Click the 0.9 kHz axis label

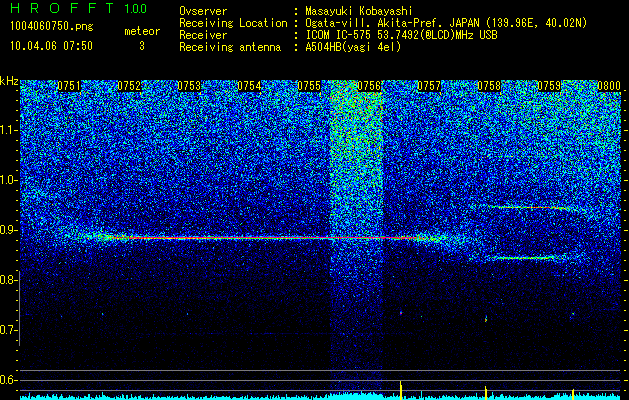(x=7, y=230)
